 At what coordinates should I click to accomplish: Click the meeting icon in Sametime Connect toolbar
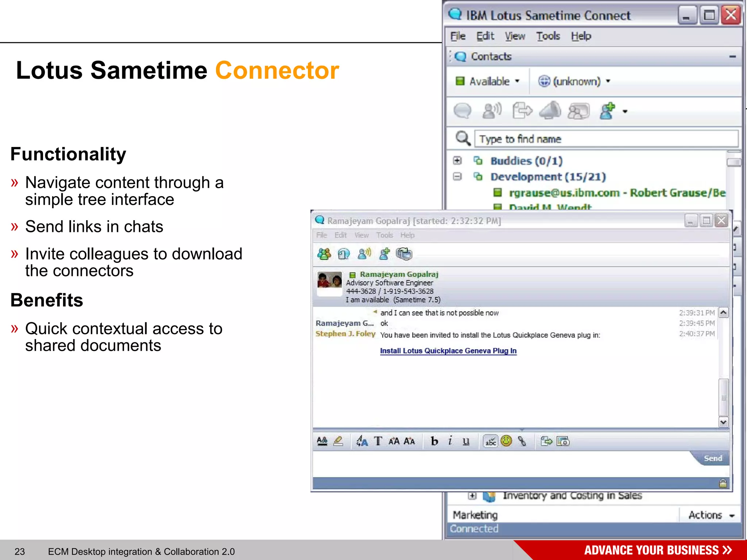click(579, 111)
